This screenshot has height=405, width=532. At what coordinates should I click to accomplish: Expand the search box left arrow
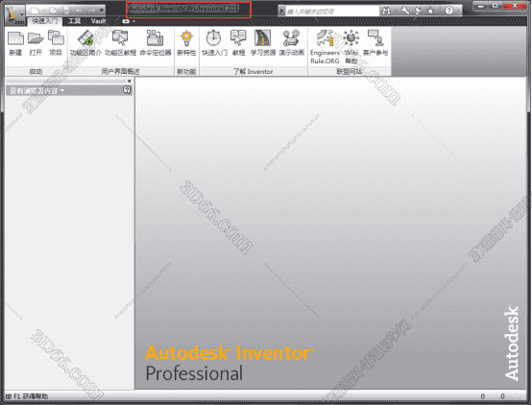(281, 12)
